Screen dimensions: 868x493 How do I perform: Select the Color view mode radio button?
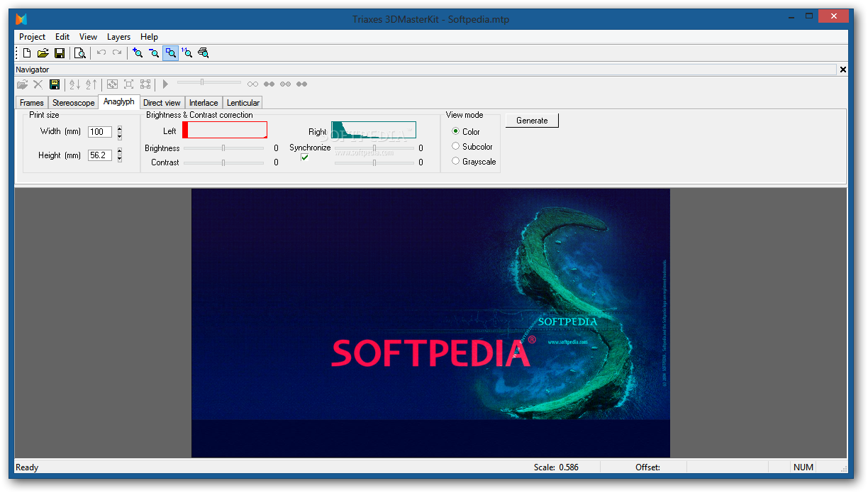456,131
